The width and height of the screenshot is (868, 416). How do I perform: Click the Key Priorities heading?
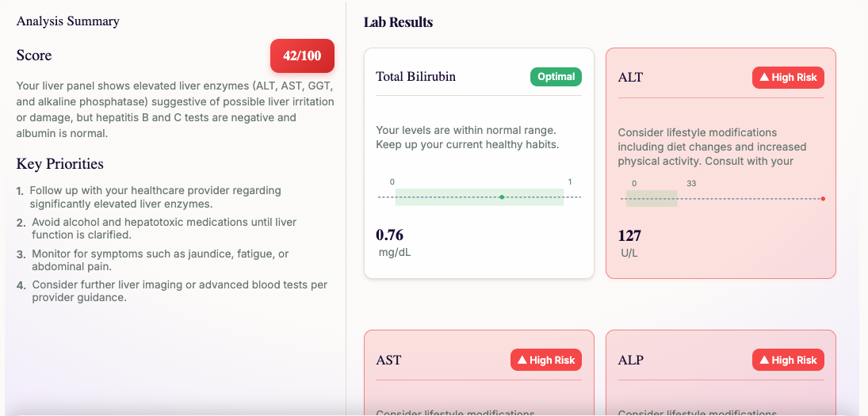click(60, 164)
